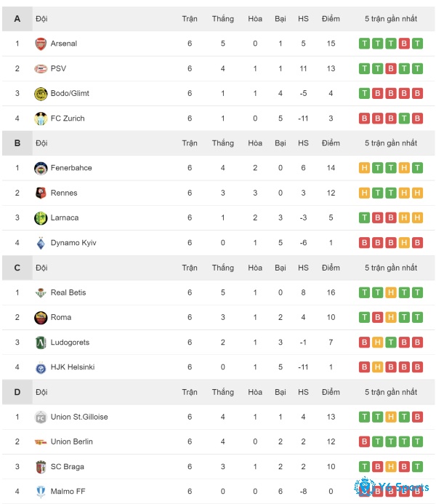
Task: Click the SC Braga shield icon
Action: tap(41, 467)
